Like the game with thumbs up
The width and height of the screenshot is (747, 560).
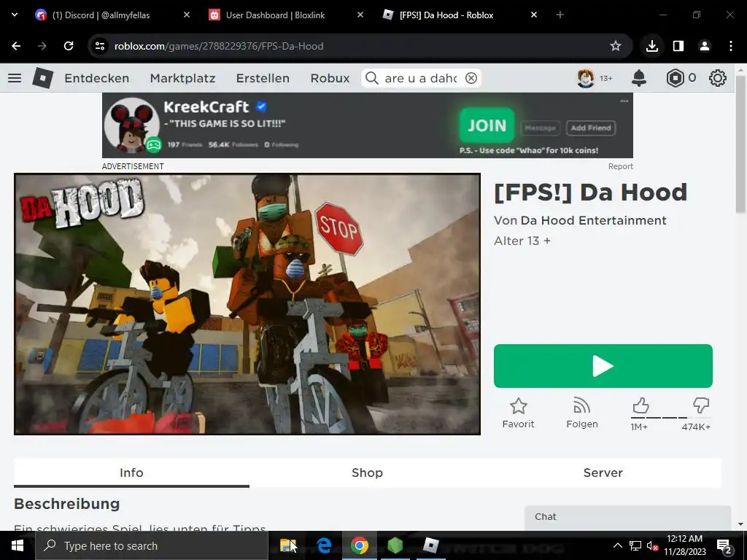pos(640,405)
